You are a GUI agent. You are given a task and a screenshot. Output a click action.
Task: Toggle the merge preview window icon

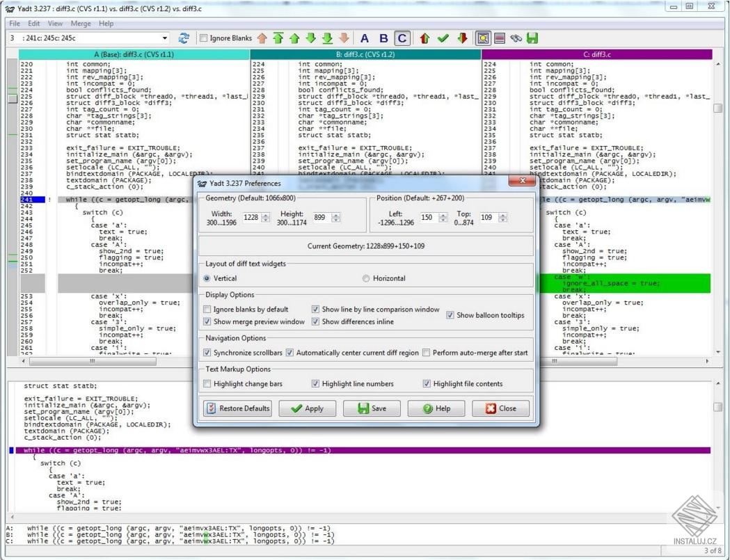pos(483,38)
